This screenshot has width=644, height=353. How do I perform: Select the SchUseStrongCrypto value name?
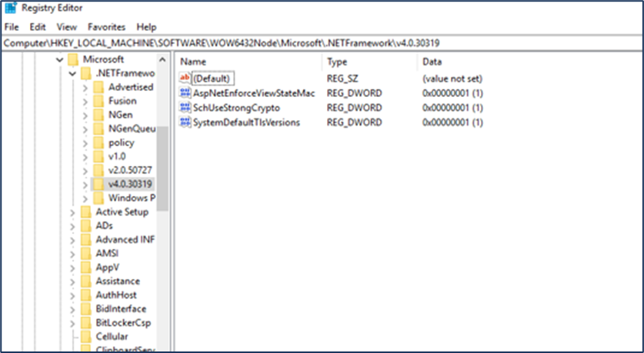coord(236,108)
